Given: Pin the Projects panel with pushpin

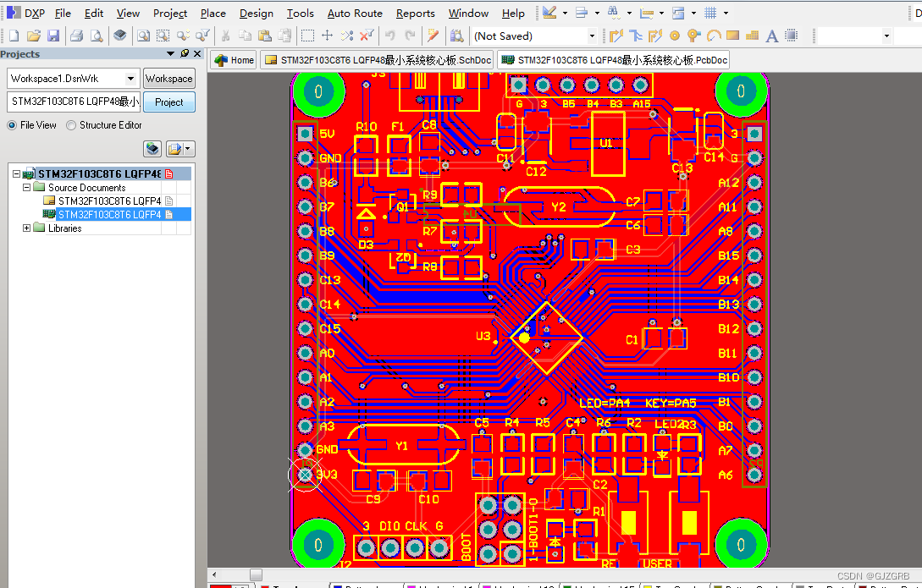Looking at the screenshot, I should coord(185,53).
